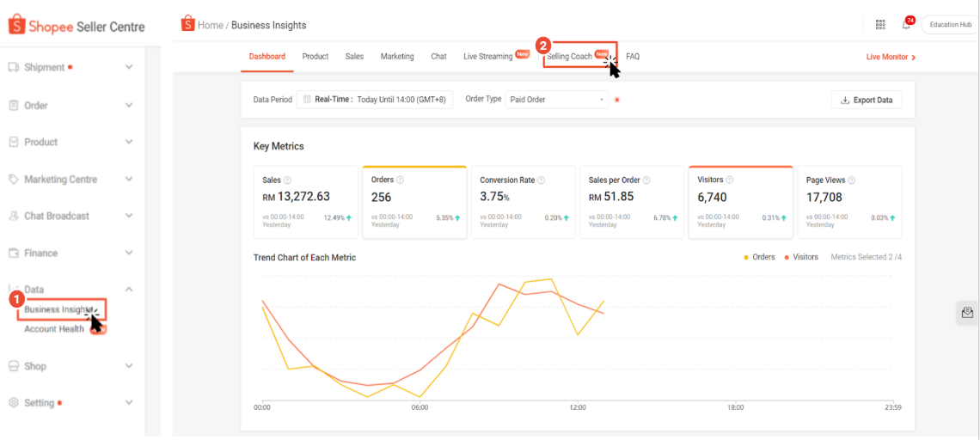Click the help icon beside Sales metric
This screenshot has width=980, height=440.
[x=288, y=180]
